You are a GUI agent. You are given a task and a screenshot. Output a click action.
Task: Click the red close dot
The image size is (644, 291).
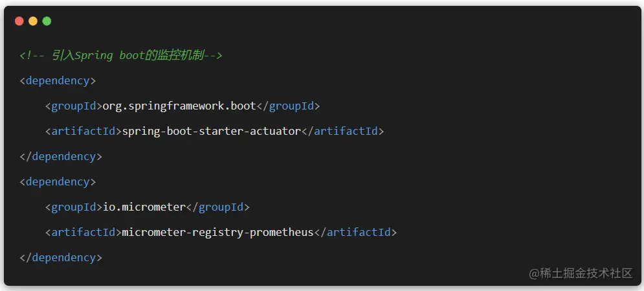(x=19, y=21)
